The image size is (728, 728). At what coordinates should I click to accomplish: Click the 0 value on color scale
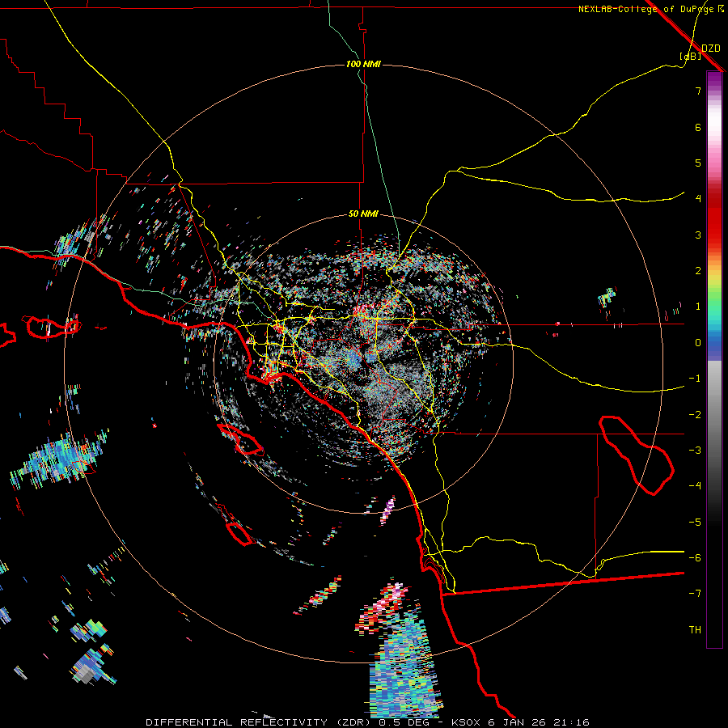click(x=698, y=343)
